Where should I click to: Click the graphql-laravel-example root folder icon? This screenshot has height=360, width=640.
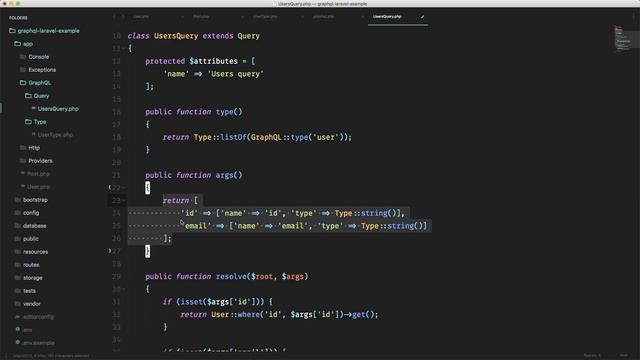pyautogui.click(x=12, y=31)
